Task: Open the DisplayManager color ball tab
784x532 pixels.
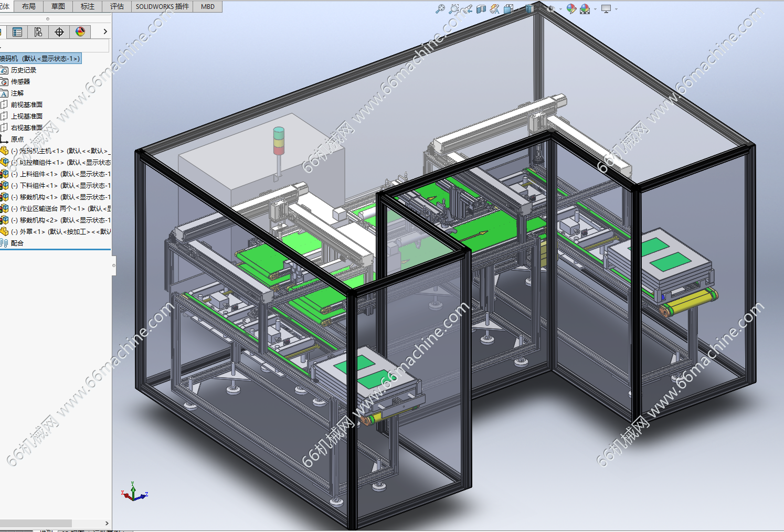Action: [x=80, y=32]
